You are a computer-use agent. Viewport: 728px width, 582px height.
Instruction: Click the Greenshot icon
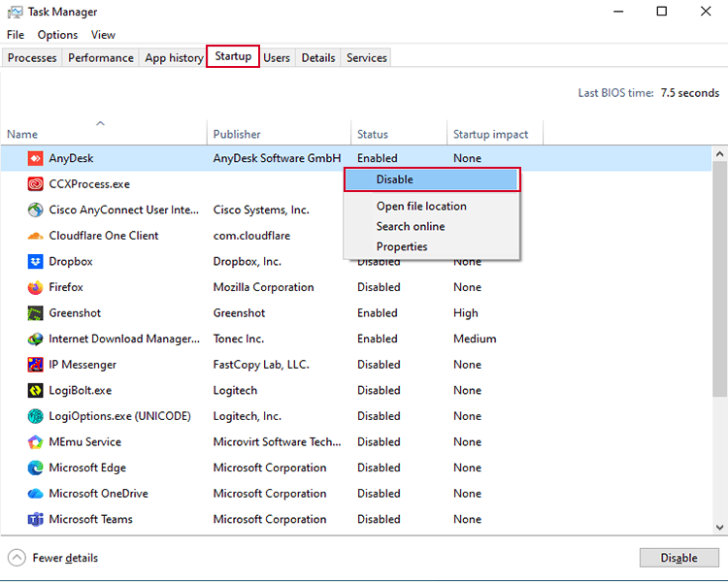(35, 313)
